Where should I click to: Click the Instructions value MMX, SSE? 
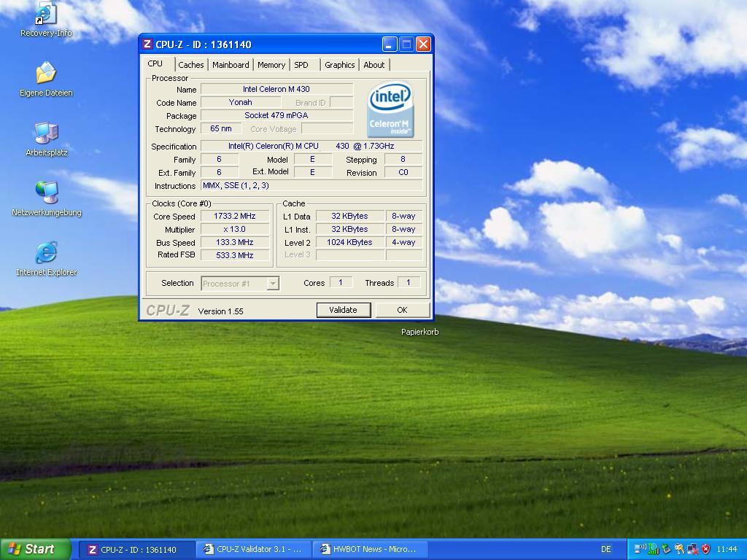[x=311, y=186]
